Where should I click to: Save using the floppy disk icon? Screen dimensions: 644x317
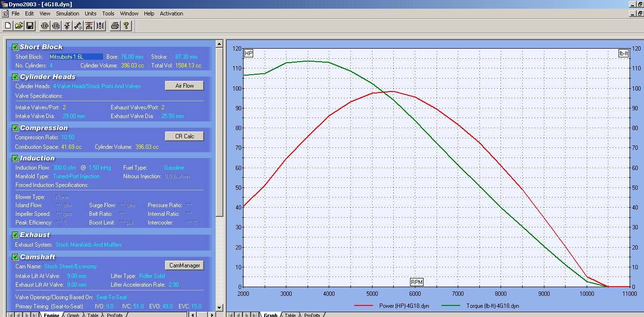(30, 26)
